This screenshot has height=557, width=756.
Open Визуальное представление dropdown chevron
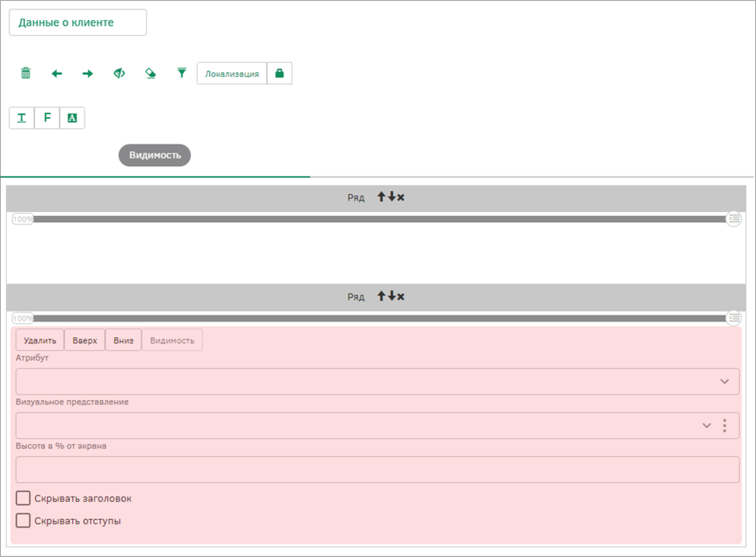(x=707, y=426)
